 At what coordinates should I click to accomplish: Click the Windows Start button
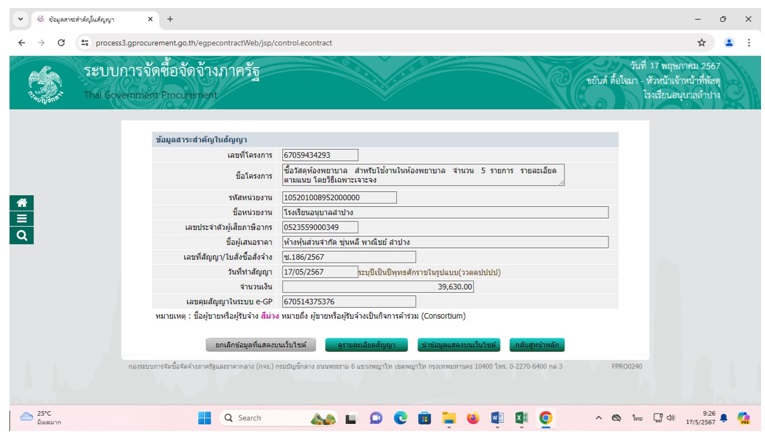click(204, 418)
